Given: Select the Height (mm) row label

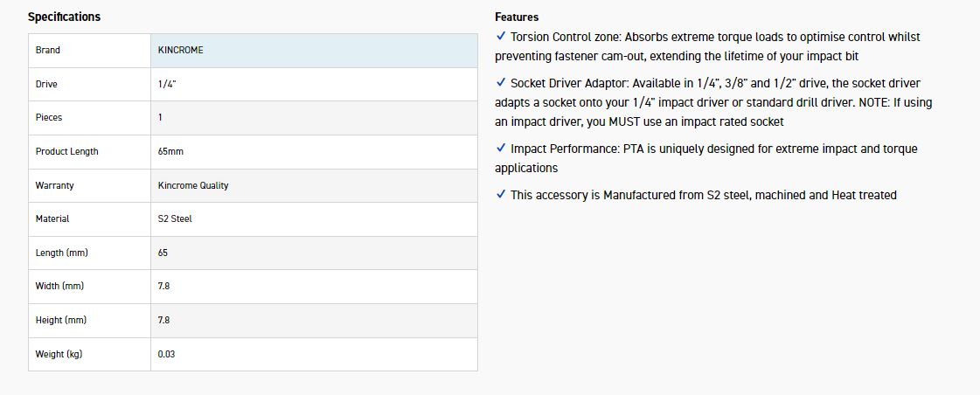Looking at the screenshot, I should pyautogui.click(x=60, y=321).
